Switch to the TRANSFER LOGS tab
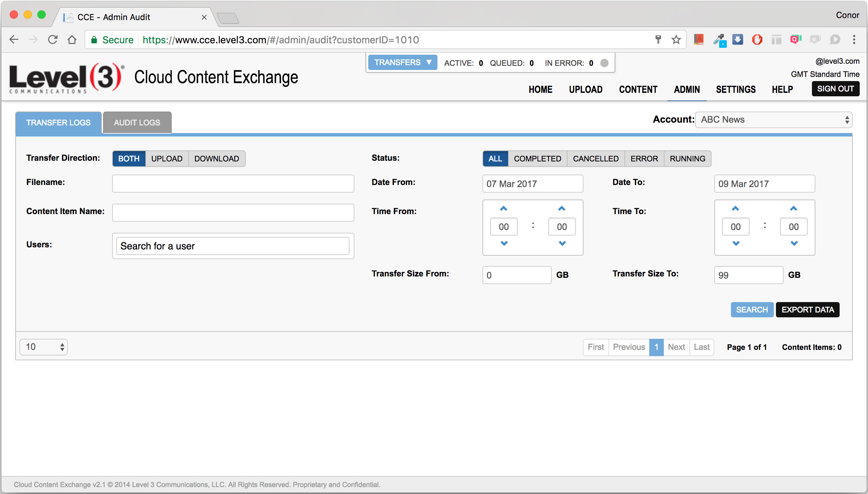This screenshot has width=868, height=494. 58,123
